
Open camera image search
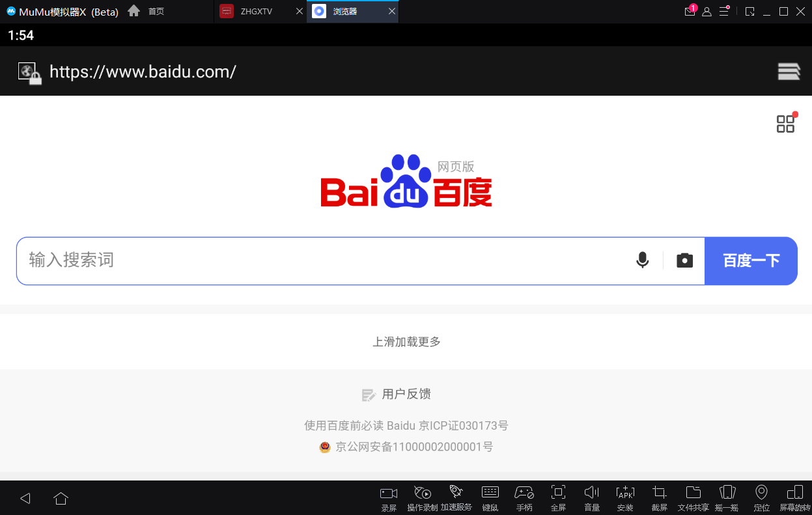684,260
